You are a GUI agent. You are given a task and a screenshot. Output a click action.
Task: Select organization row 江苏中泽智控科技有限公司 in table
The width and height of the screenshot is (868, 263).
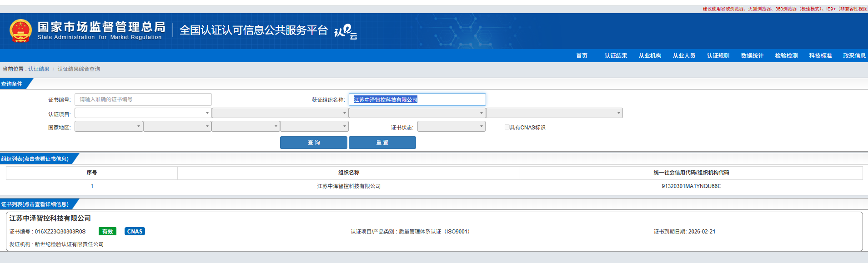349,186
